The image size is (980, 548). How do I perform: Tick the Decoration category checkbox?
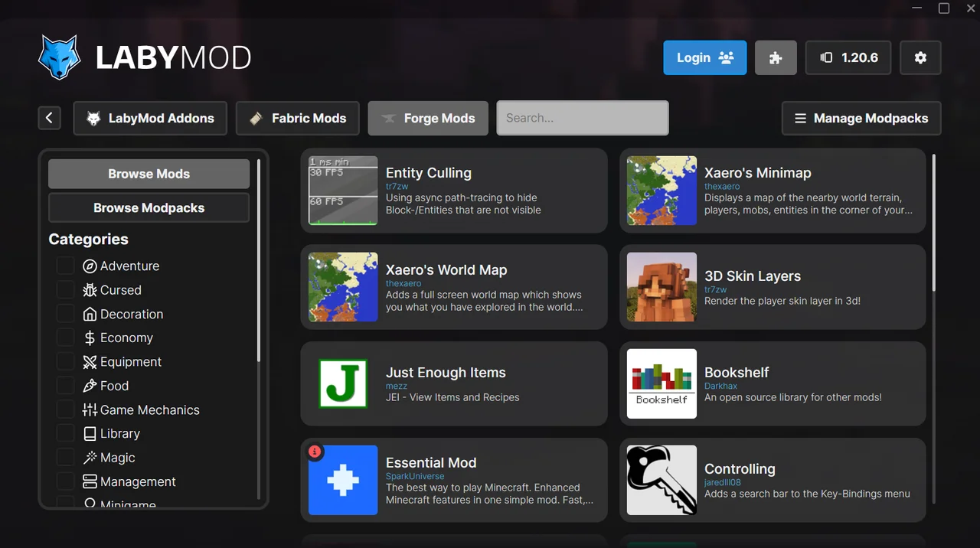tap(66, 314)
